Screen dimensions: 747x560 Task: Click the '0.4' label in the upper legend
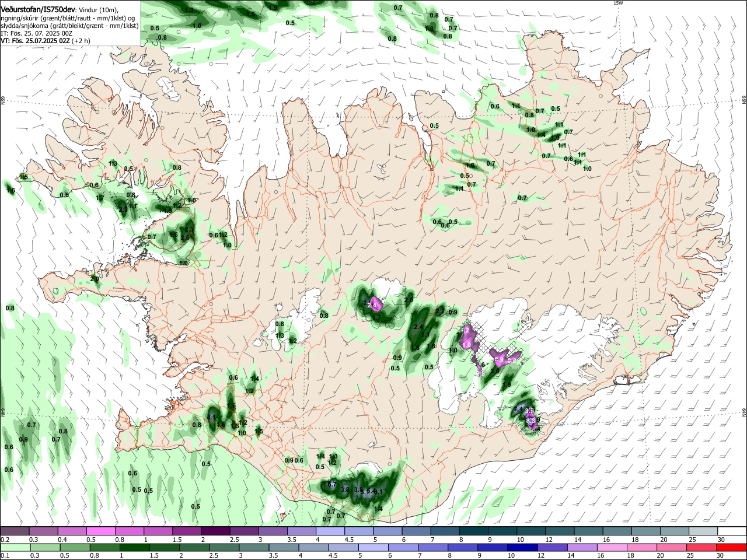tap(62, 540)
